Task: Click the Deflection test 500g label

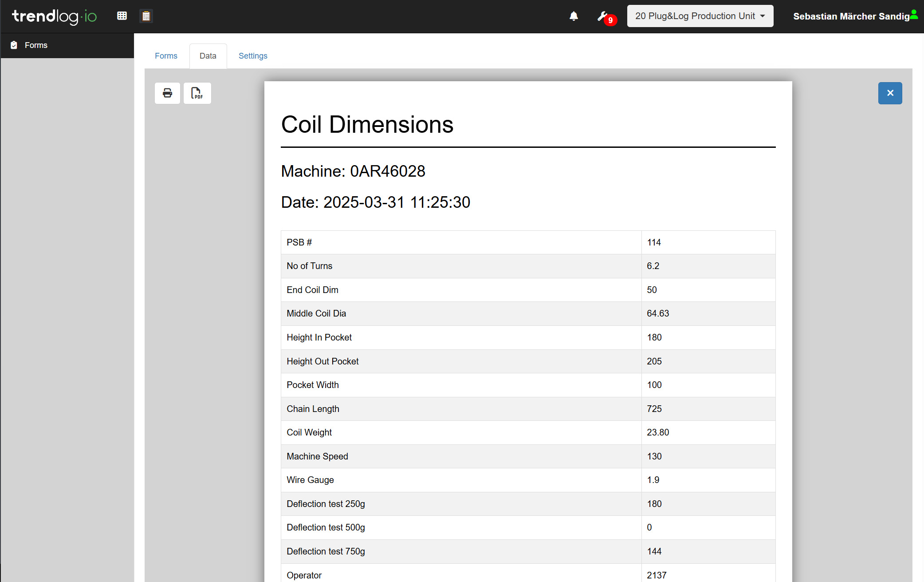Action: click(x=326, y=527)
